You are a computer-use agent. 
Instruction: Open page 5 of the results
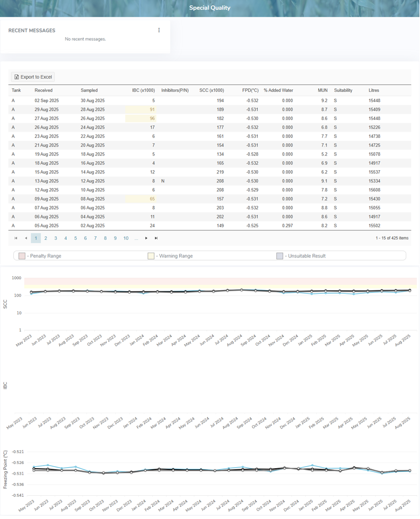(76, 238)
